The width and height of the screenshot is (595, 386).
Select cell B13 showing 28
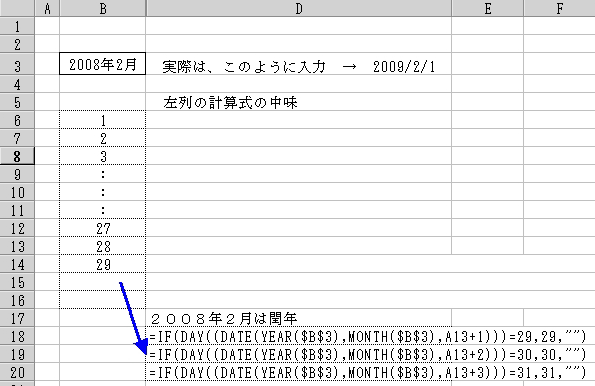coord(102,246)
